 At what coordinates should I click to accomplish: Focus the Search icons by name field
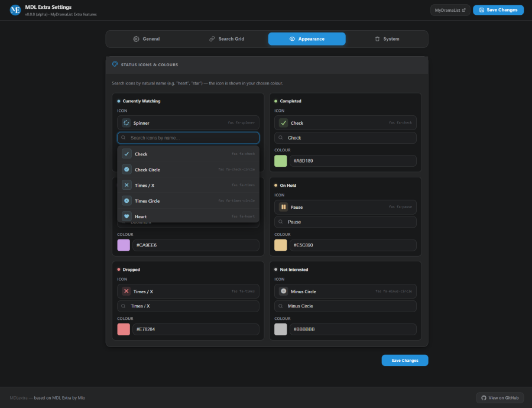(188, 138)
